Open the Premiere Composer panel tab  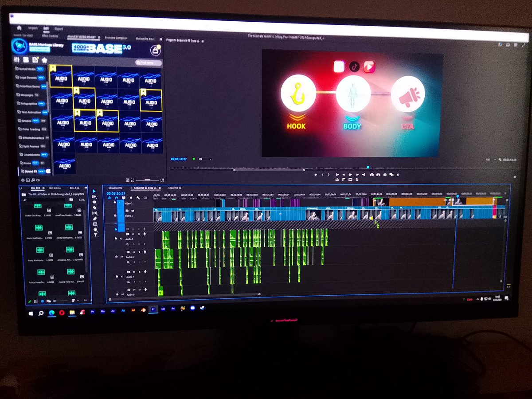[116, 38]
